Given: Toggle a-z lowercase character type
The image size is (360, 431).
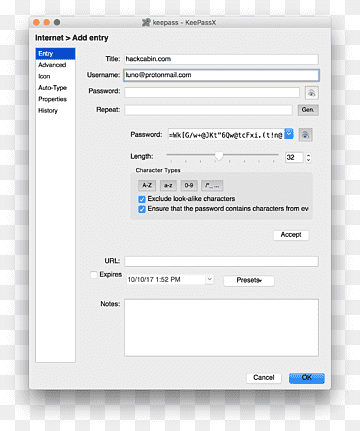Looking at the screenshot, I should click(x=168, y=185).
